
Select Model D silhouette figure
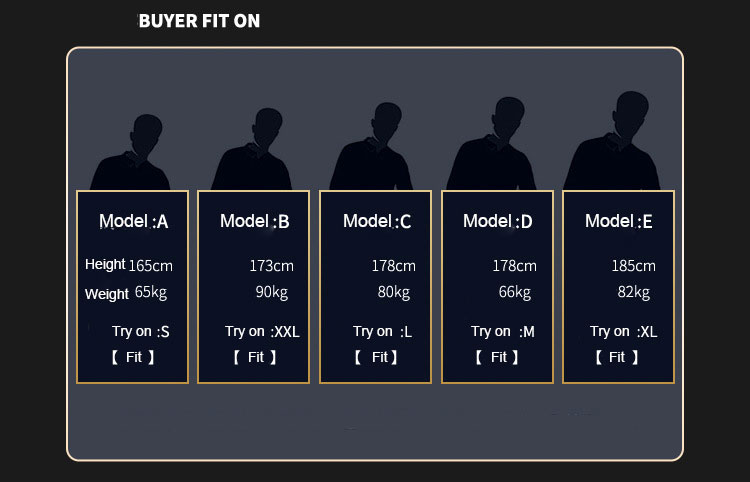point(491,143)
